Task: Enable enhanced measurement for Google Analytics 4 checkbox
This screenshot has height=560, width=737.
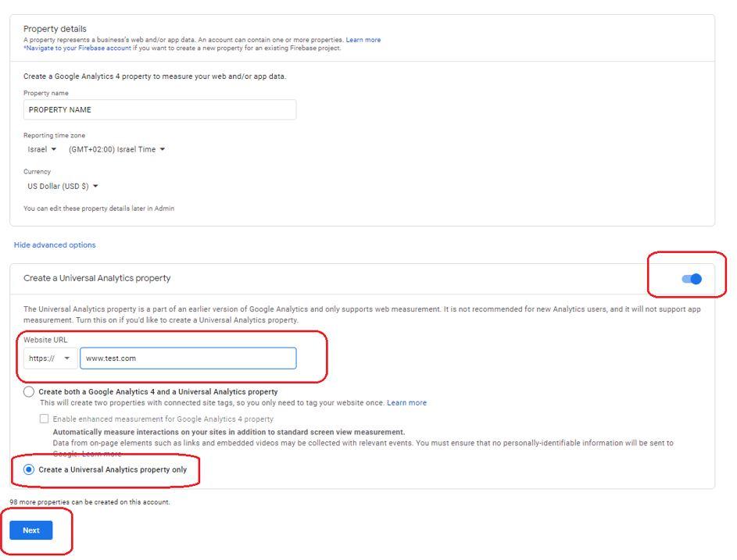Action: point(45,419)
